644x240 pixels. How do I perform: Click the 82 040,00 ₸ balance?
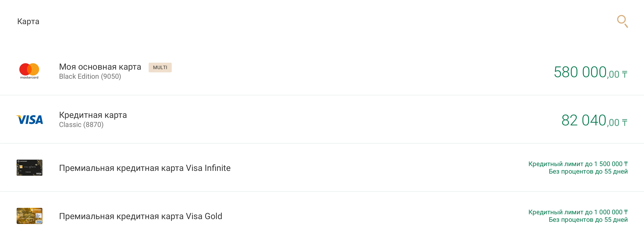click(594, 121)
